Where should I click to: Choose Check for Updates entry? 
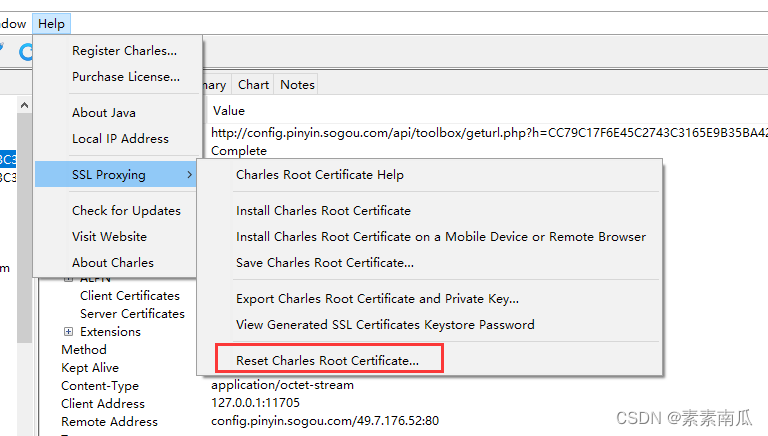tap(126, 211)
